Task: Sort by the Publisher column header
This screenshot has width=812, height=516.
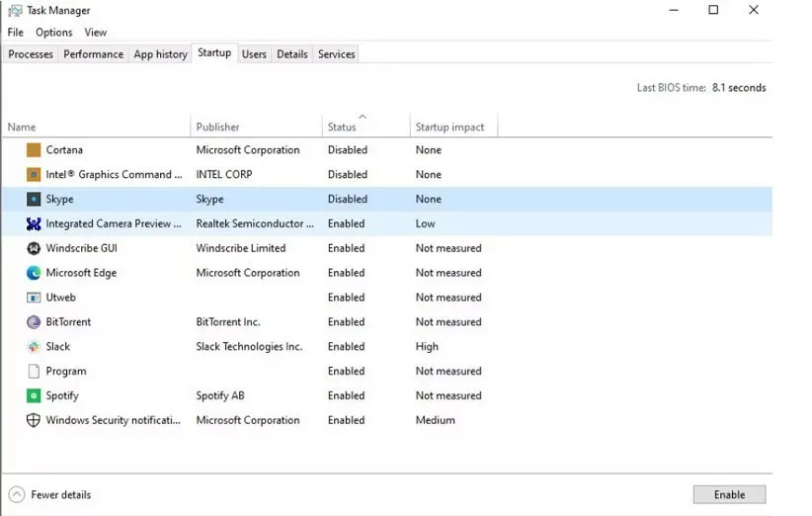Action: tap(217, 127)
